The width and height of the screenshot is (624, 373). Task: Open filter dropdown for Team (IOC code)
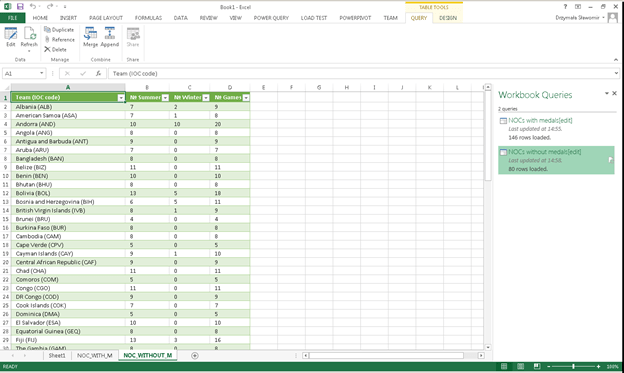click(x=121, y=98)
